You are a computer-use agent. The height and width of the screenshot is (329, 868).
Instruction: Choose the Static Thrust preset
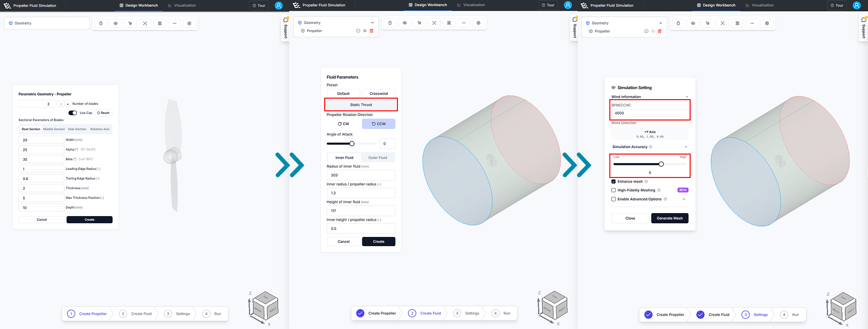point(361,105)
